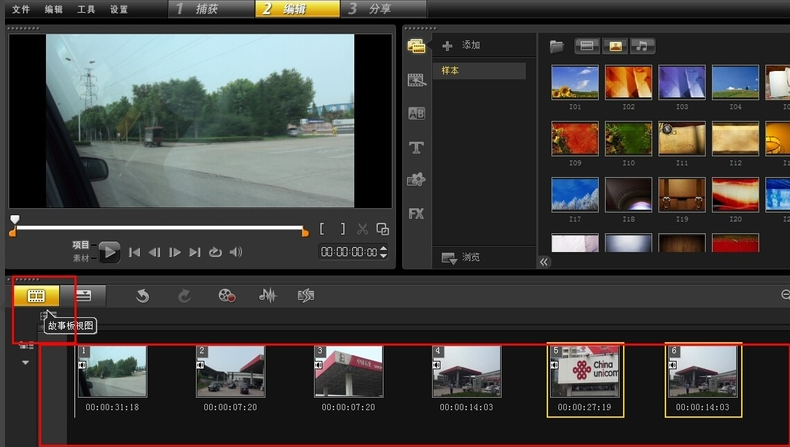Switch to timeline view button
The width and height of the screenshot is (790, 447).
(83, 296)
